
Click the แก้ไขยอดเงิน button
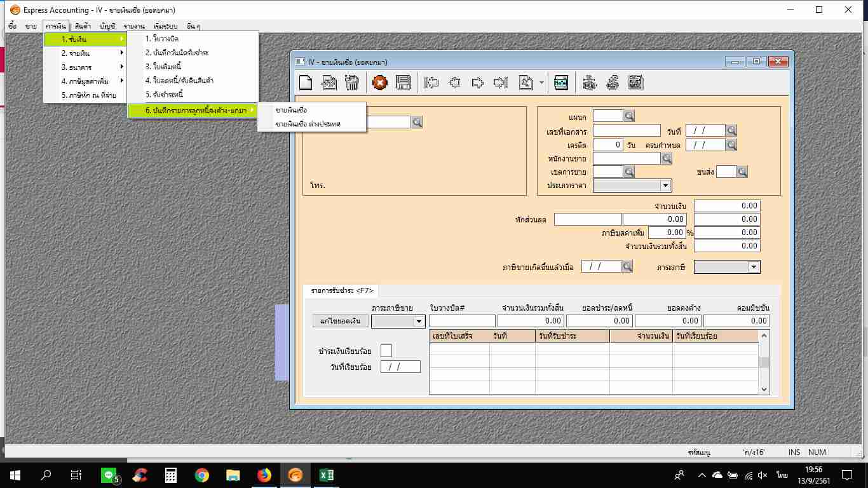[341, 321]
